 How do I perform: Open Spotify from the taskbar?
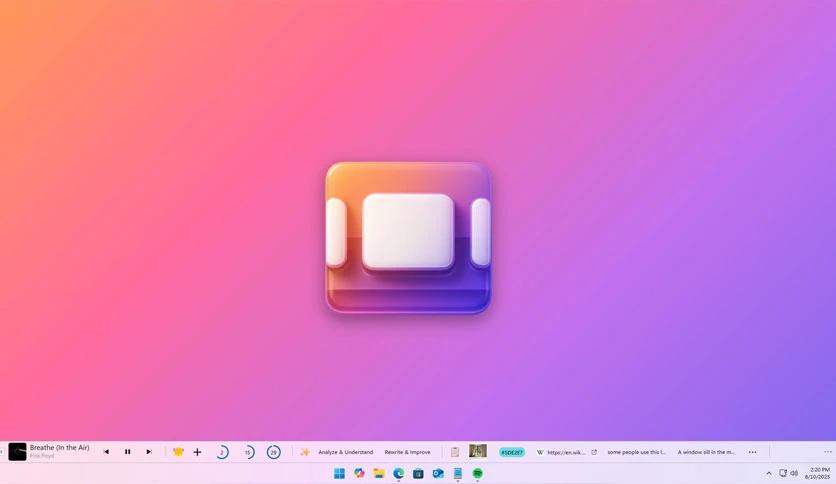pyautogui.click(x=478, y=473)
